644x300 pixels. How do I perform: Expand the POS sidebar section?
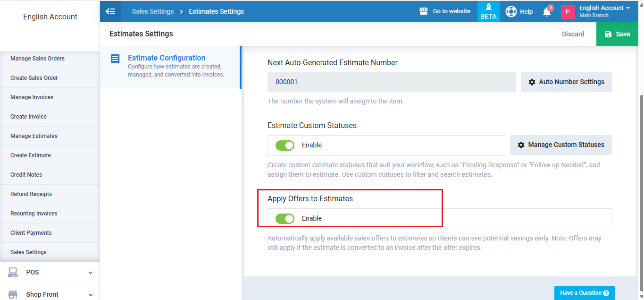coord(91,273)
